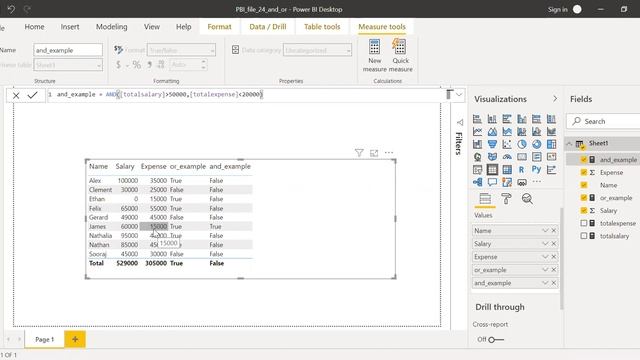Select the matrix visual icon
The height and width of the screenshot is (360, 640).
tap(507, 169)
